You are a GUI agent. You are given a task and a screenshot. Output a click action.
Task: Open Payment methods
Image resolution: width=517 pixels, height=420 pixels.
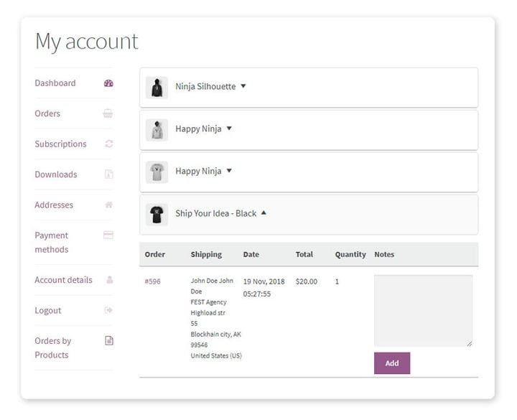click(52, 243)
